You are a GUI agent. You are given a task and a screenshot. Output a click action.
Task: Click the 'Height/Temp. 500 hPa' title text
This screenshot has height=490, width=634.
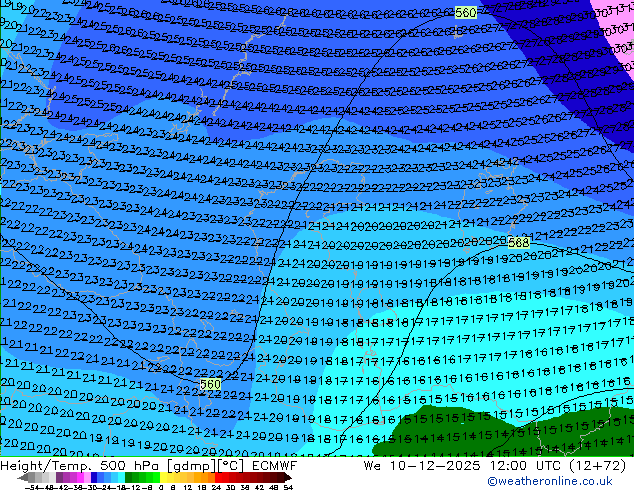tap(80, 466)
